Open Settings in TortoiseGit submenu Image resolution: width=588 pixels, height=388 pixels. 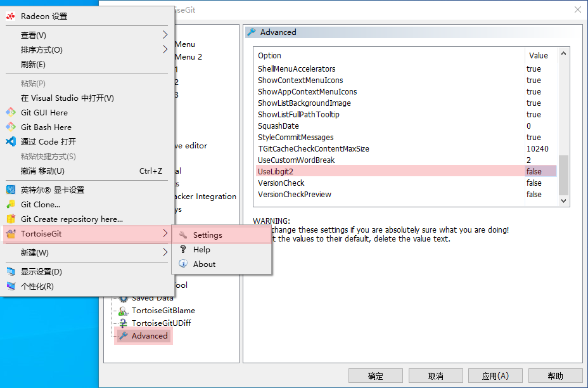pyautogui.click(x=222, y=235)
